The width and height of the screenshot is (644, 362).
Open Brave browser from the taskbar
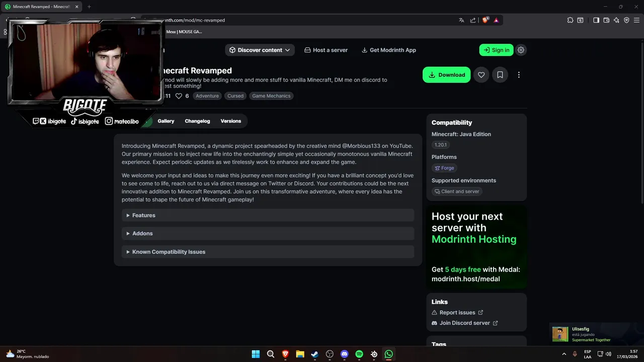click(285, 354)
